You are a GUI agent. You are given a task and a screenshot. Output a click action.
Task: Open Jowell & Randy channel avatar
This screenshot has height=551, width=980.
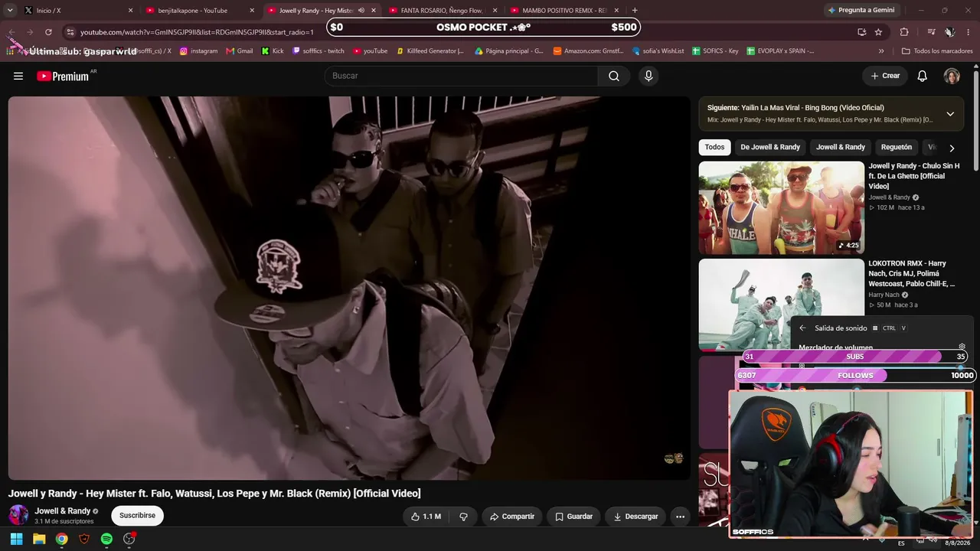[18, 515]
